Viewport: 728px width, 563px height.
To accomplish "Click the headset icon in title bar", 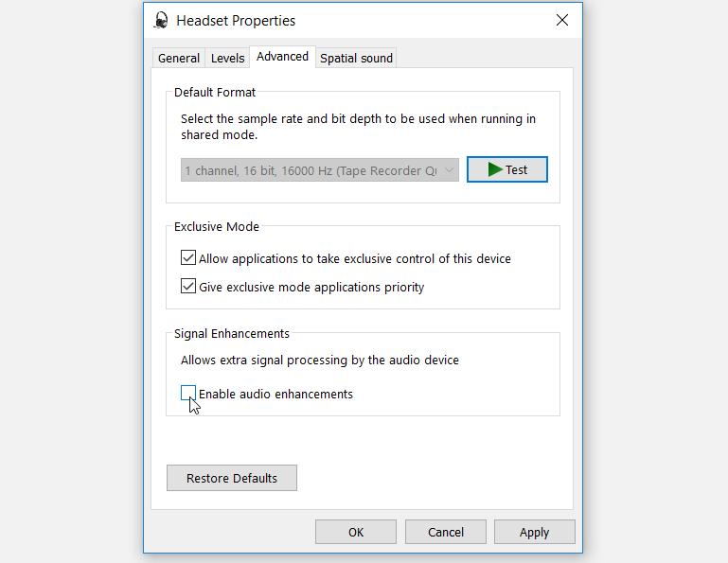I will (x=161, y=21).
